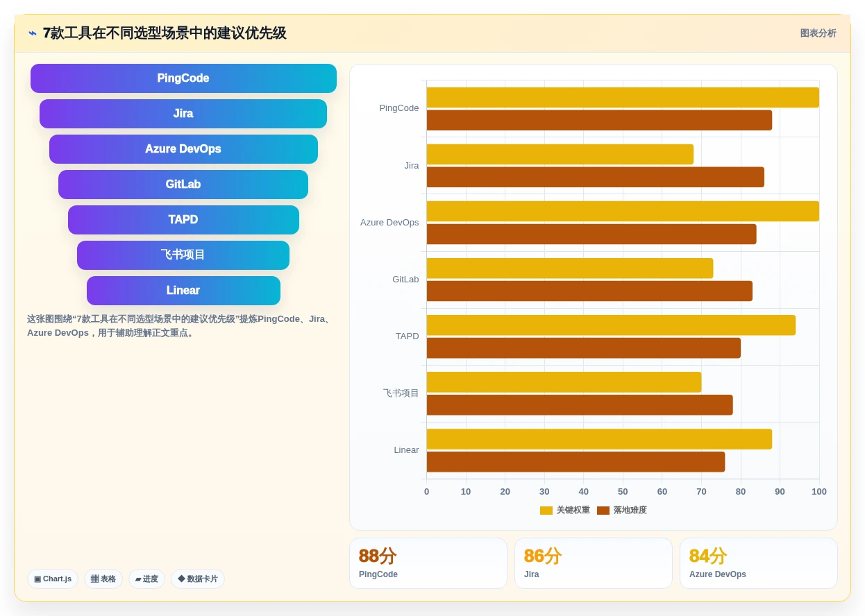The width and height of the screenshot is (865, 616).
Task: Click the Linear y-axis label
Action: click(x=406, y=450)
